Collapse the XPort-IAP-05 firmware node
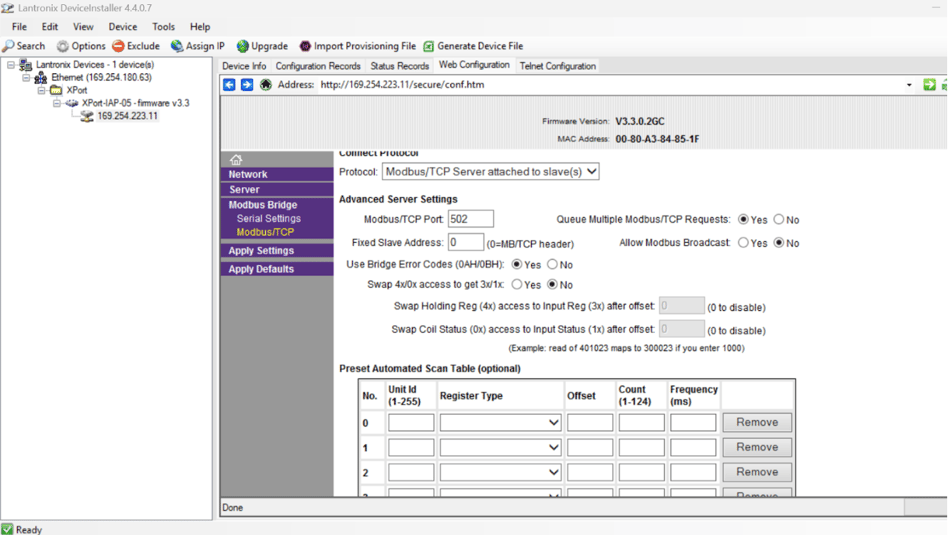 click(x=56, y=103)
